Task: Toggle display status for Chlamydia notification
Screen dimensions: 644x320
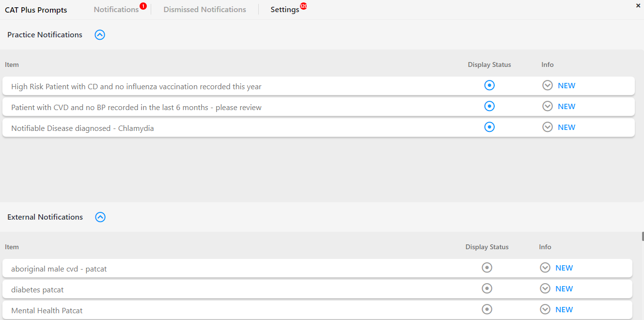Action: pos(489,127)
